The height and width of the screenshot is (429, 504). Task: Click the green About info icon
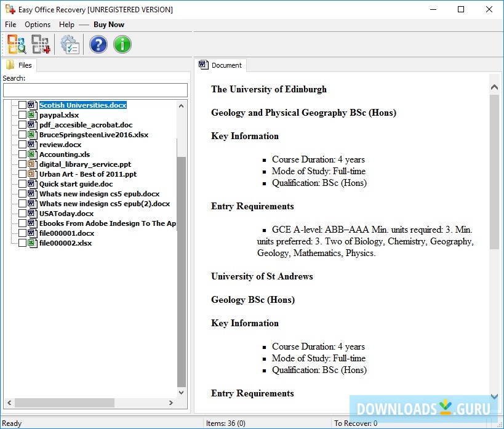tap(122, 44)
